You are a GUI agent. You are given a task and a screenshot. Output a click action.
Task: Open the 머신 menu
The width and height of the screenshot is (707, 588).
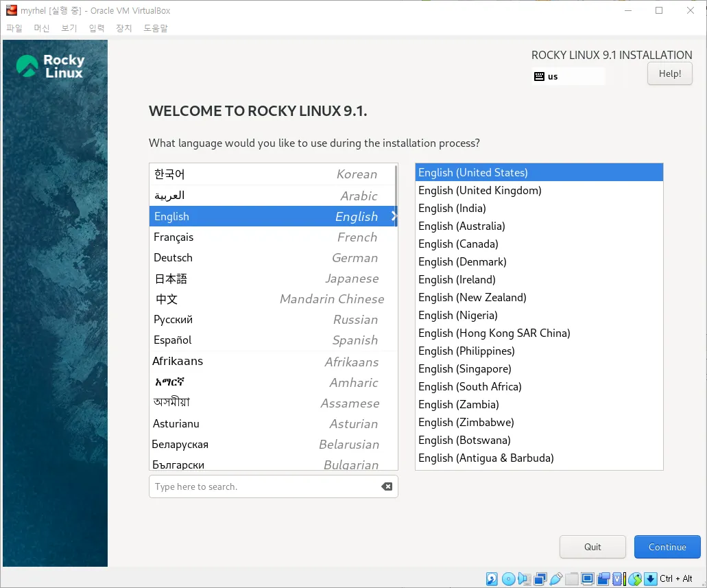click(x=41, y=28)
